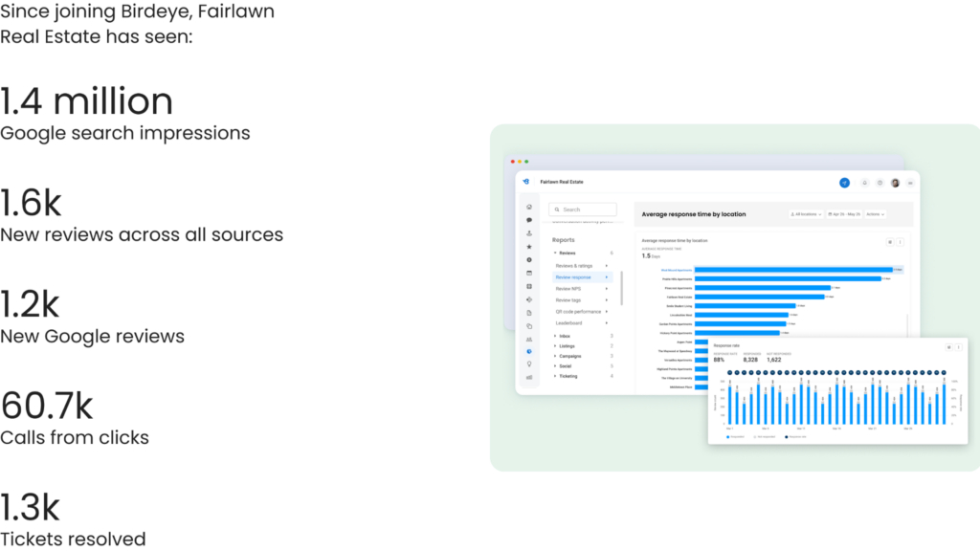Click three-dot menu on Response rate card
This screenshot has width=980, height=551.
958,347
